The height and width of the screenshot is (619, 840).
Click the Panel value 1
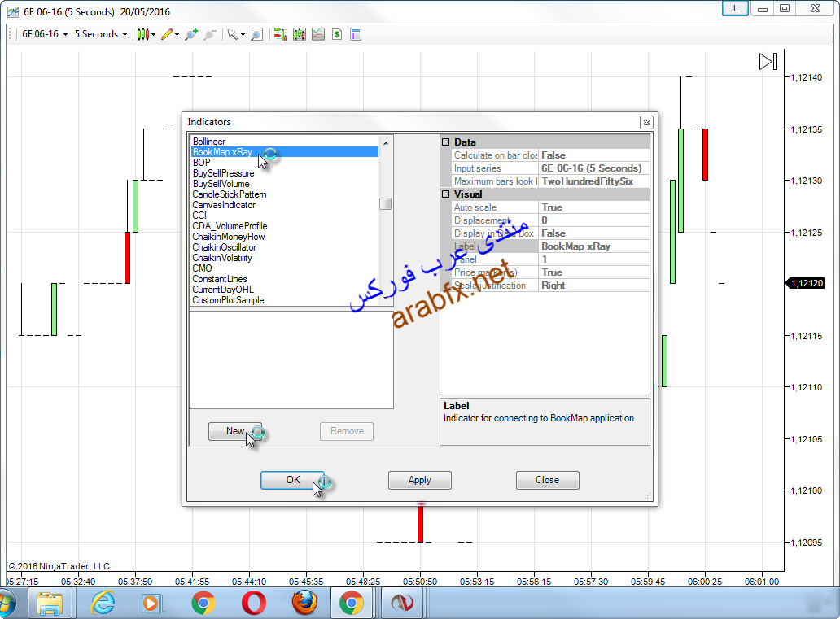tap(594, 259)
